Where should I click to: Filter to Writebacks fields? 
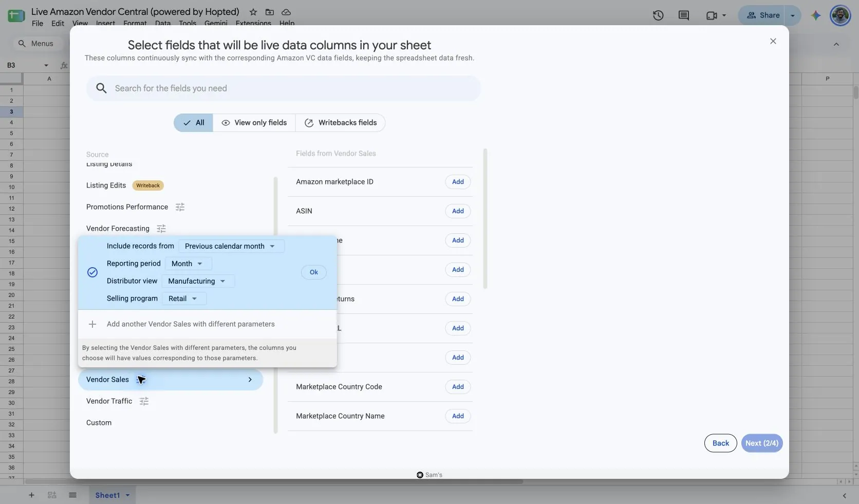coord(341,123)
